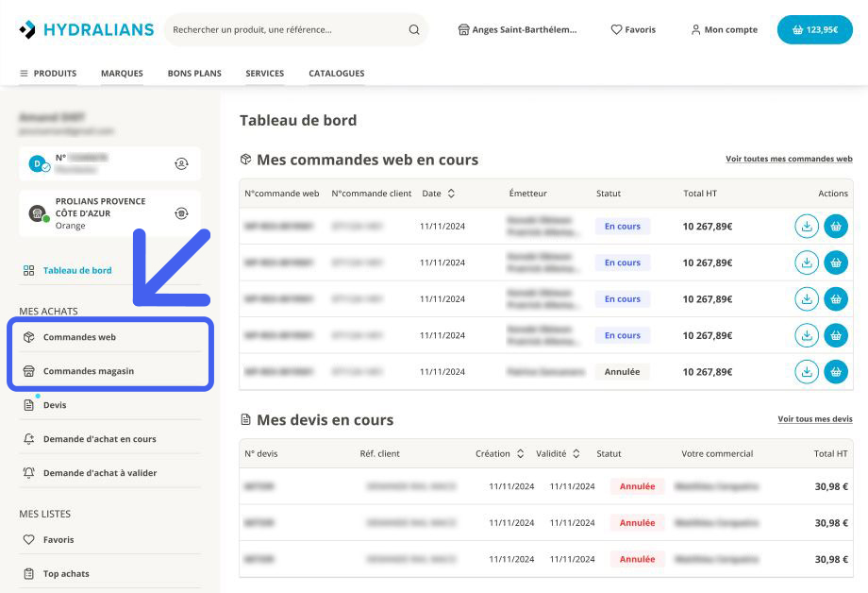Click the Tableau de bord page title
The height and width of the screenshot is (593, 868).
298,120
